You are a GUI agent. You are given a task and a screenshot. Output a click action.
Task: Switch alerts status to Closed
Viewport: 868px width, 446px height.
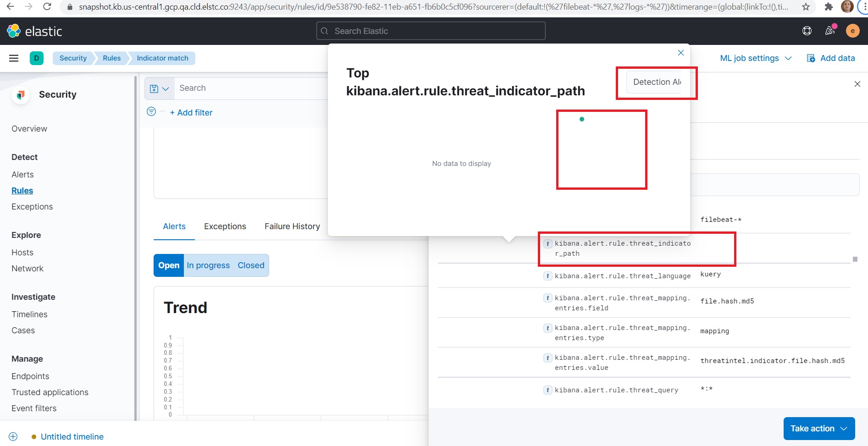tap(250, 265)
